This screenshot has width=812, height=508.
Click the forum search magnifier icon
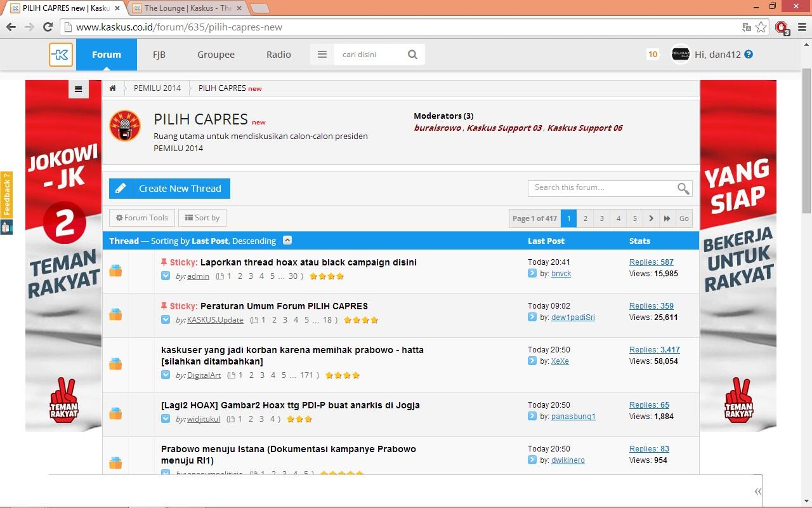click(683, 188)
